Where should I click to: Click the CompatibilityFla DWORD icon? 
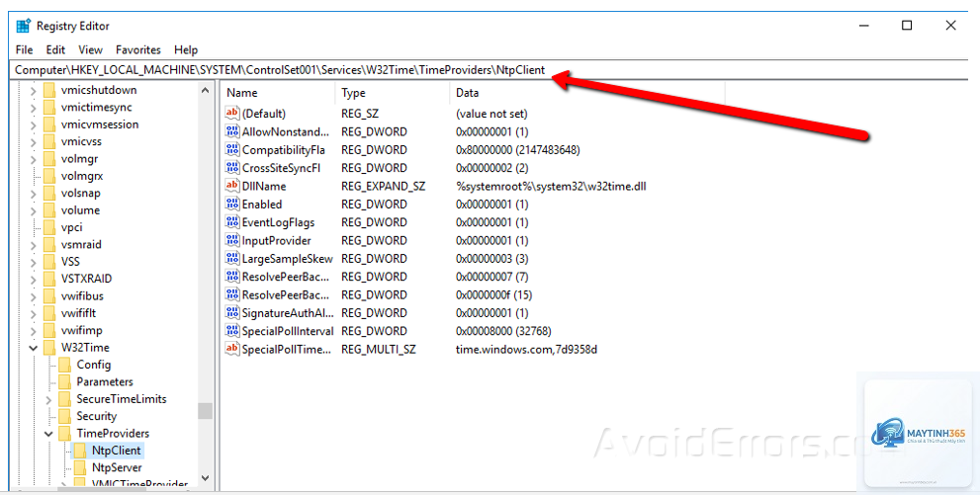point(232,150)
